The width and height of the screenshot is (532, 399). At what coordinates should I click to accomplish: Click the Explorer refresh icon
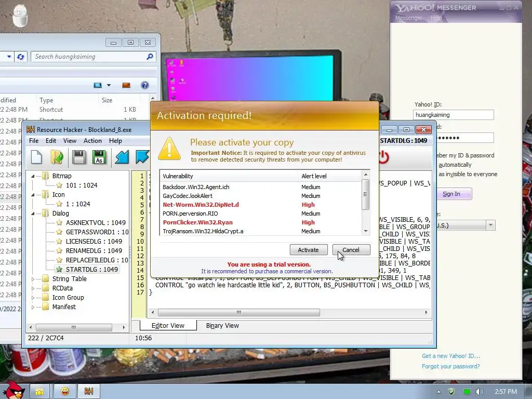20,57
